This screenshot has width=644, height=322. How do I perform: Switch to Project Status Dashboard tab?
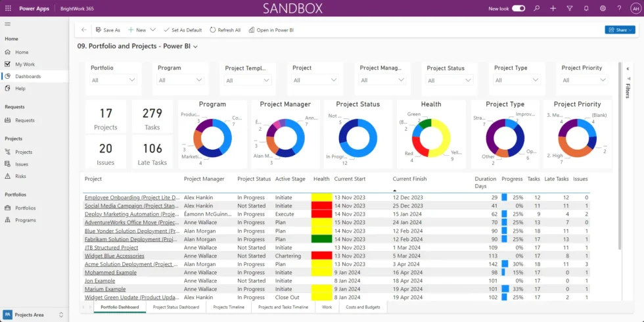175,307
